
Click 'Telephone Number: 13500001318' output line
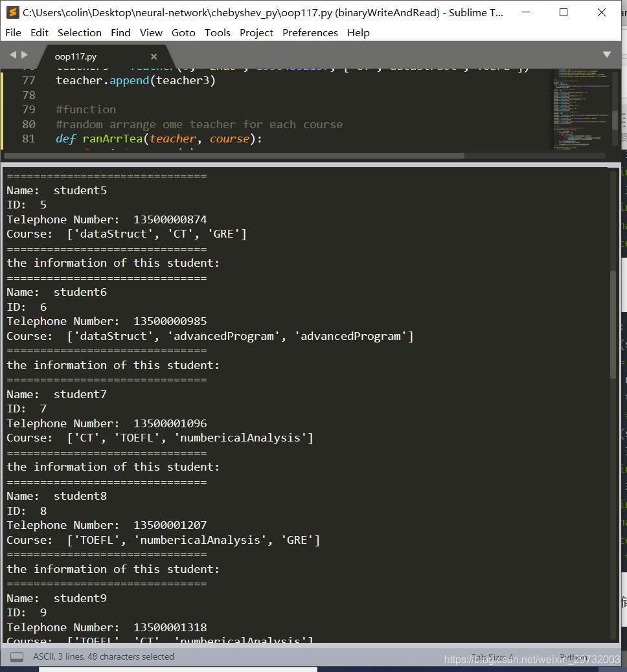coord(107,627)
